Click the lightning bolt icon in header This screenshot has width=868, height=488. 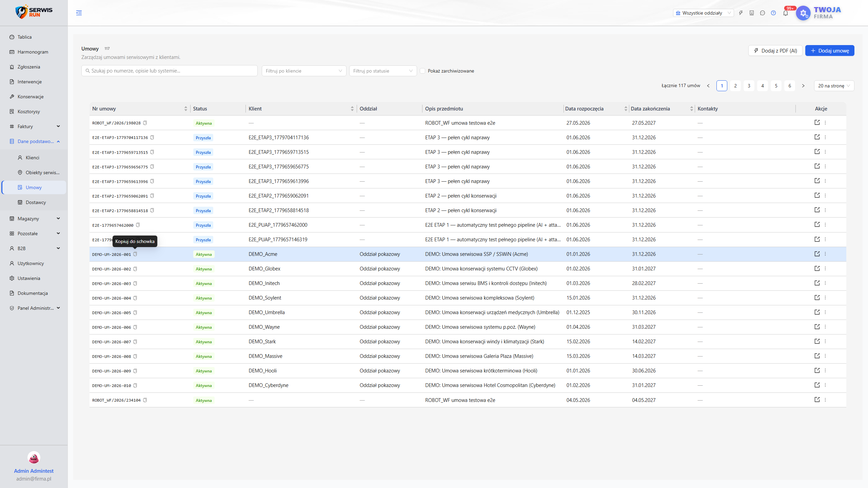pos(741,13)
